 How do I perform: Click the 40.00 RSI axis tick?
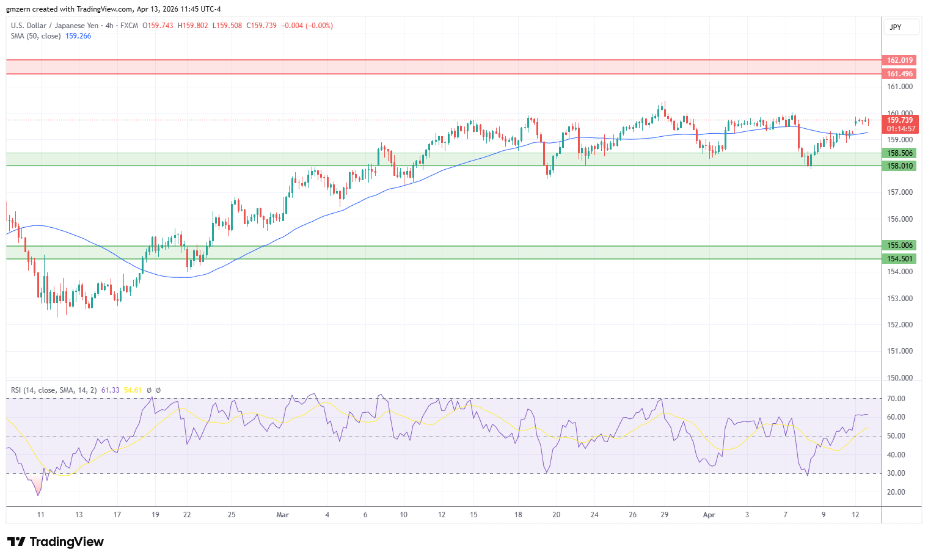pos(896,455)
